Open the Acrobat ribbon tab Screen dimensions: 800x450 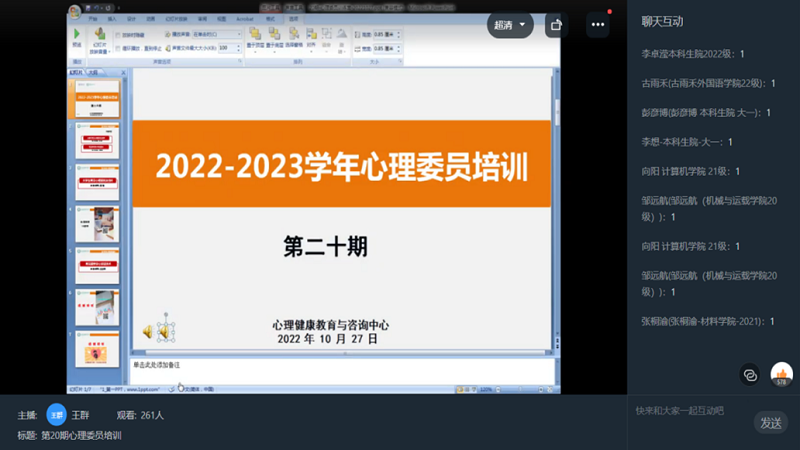pyautogui.click(x=245, y=19)
